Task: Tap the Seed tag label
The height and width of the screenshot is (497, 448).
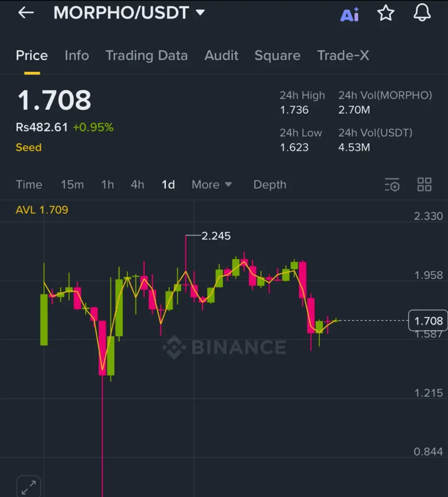Action: point(29,148)
